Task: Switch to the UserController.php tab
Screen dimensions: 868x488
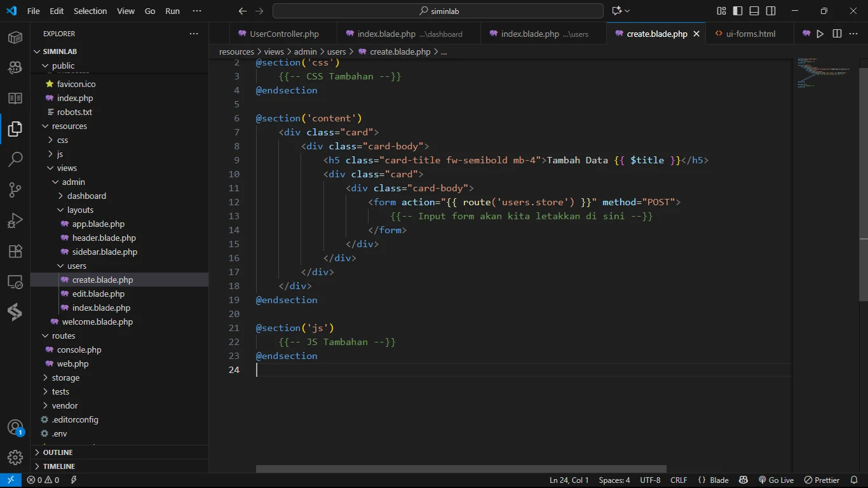Action: tap(284, 34)
